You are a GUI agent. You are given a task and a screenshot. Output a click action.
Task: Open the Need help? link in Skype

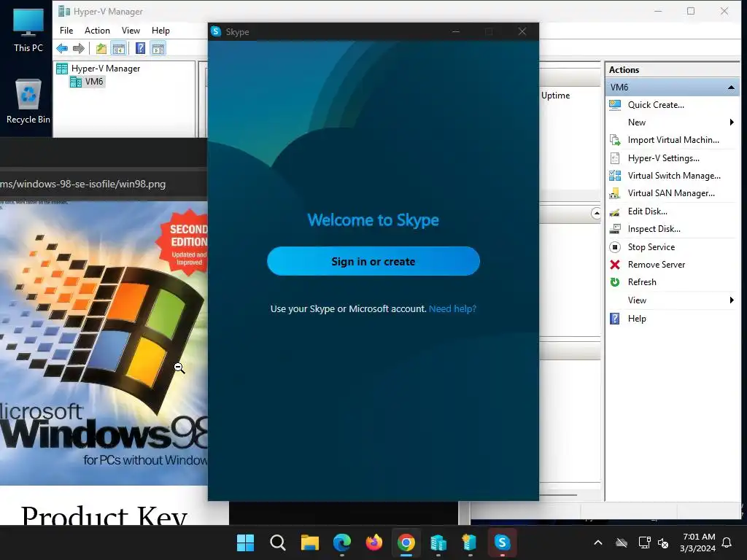[452, 308]
